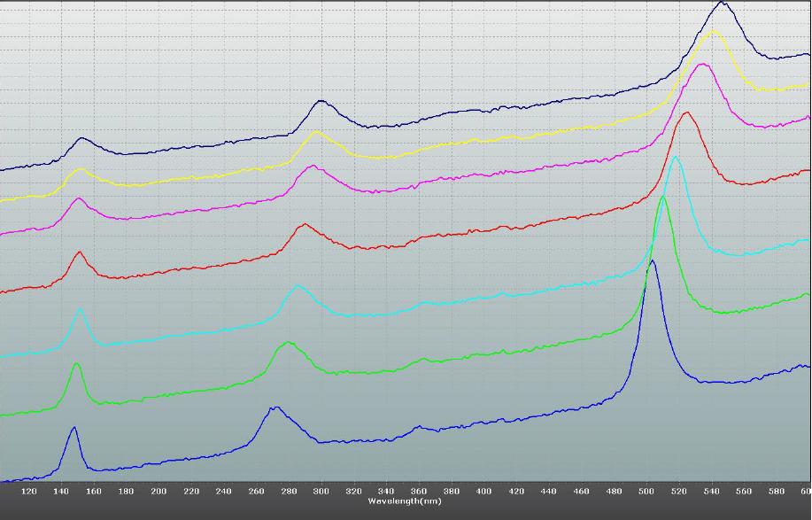Select the red curve's peak near 290 nm
Screen dimensions: 812x520
[305, 224]
